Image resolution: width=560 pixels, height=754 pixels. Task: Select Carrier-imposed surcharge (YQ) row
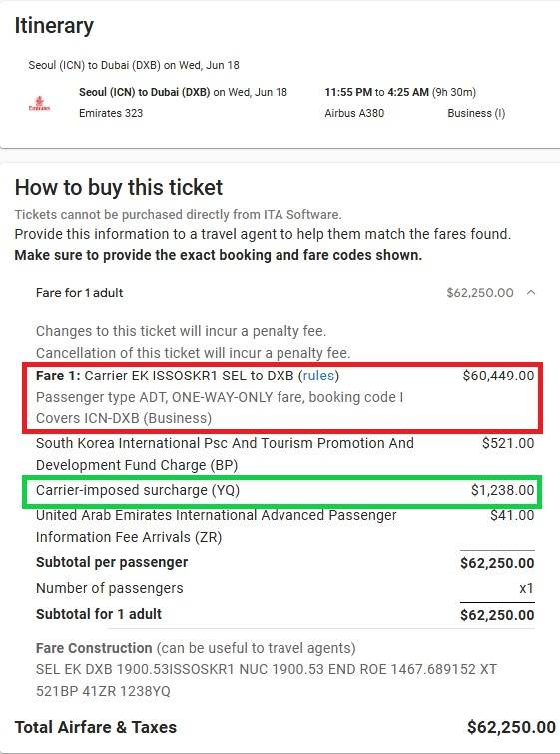282,491
